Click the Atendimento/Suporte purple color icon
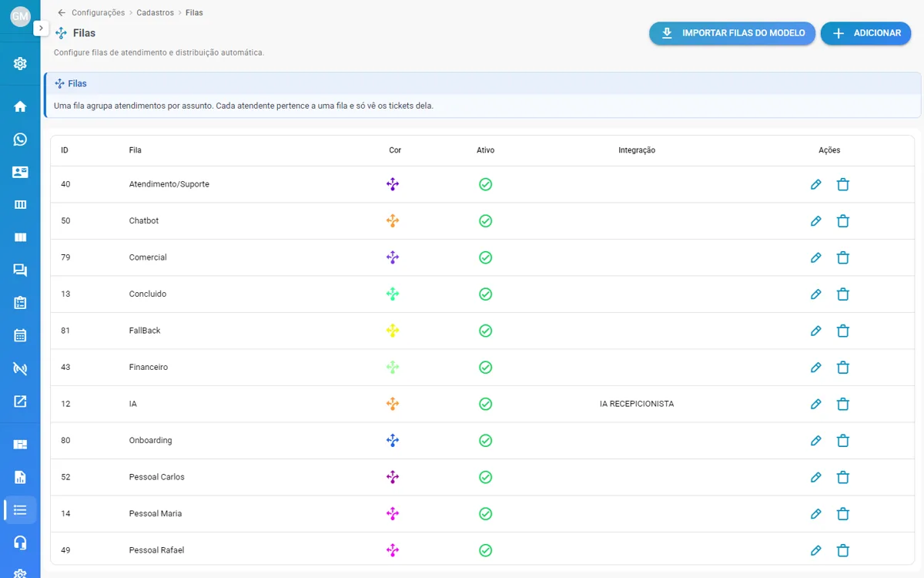This screenshot has width=924, height=578. click(x=393, y=184)
